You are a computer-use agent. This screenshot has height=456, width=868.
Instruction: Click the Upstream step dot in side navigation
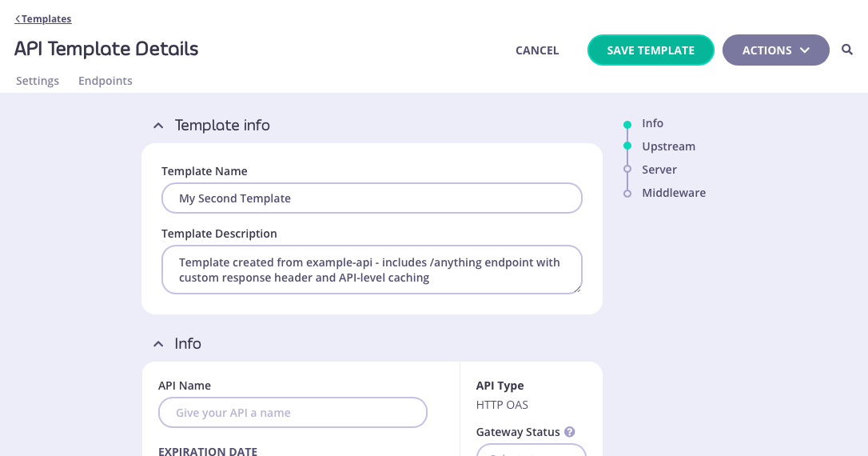(627, 146)
